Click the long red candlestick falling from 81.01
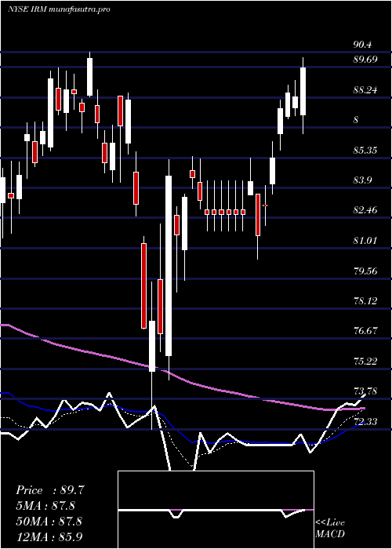 pos(143,285)
